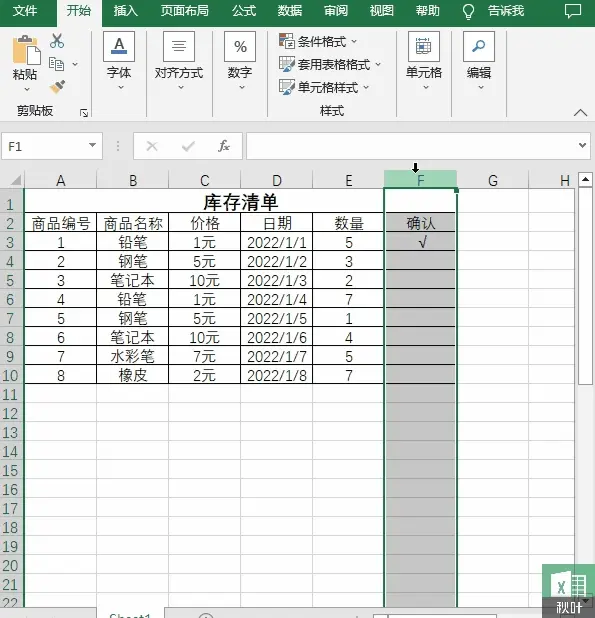Open the 帮助 Help tab
This screenshot has height=618, width=595.
[428, 11]
